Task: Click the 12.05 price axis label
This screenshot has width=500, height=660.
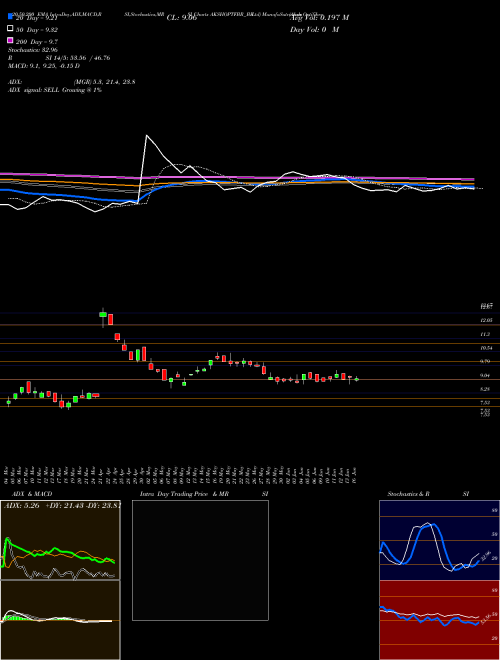Action: (x=487, y=320)
